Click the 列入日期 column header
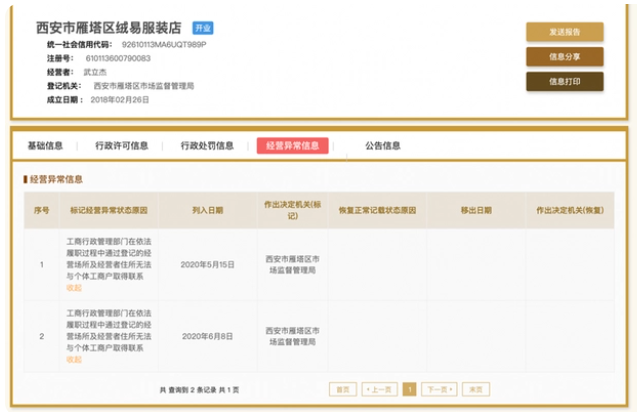 coord(208,210)
